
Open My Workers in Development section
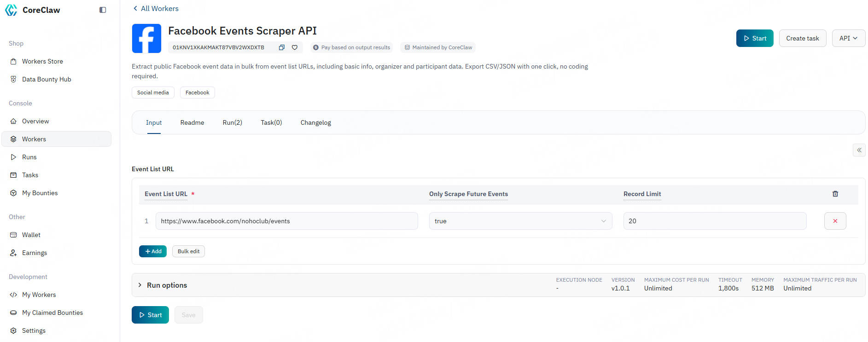[x=39, y=295]
